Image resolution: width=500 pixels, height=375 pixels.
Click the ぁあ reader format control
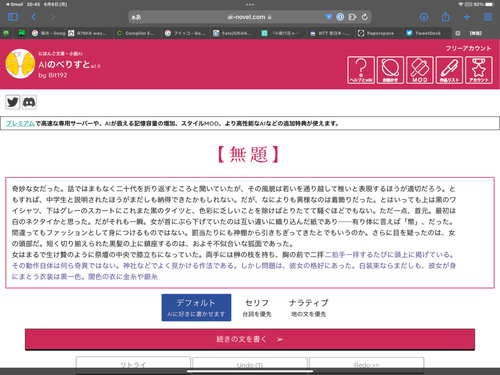tap(136, 17)
